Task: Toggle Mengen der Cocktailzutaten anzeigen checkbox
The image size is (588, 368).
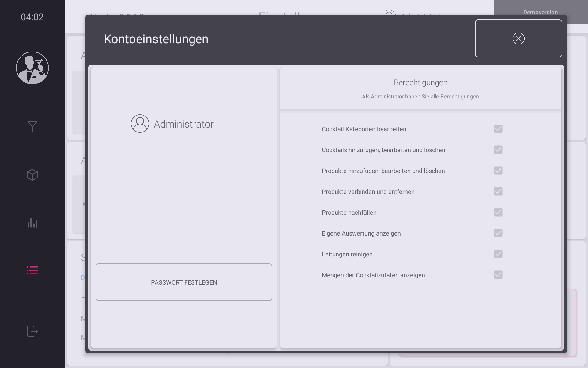Action: coord(498,275)
